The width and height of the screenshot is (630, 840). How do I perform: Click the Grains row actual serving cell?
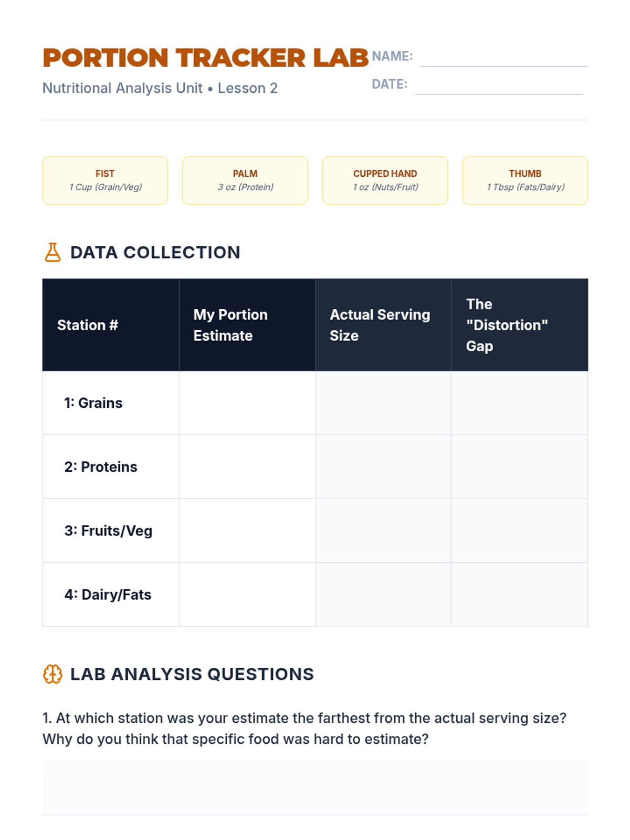pos(383,403)
